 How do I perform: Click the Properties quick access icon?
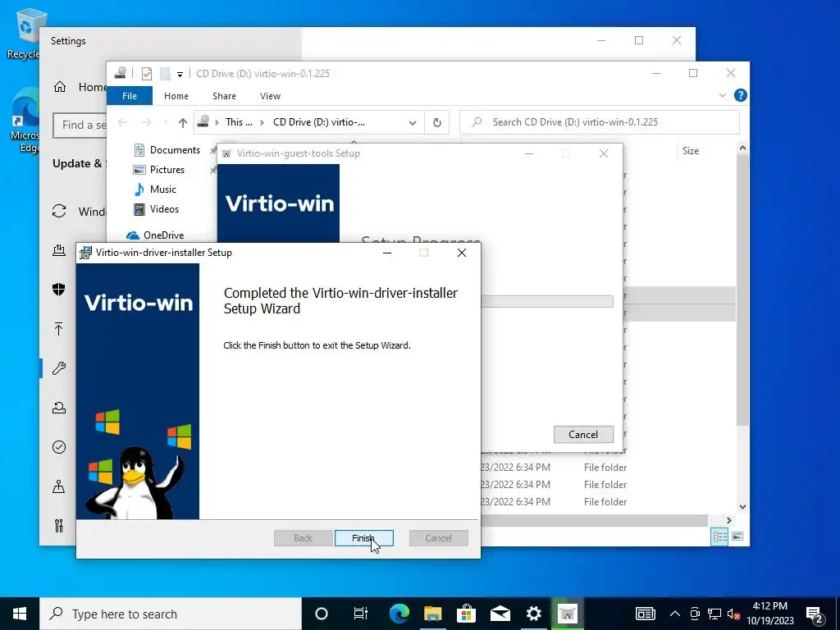[x=147, y=73]
